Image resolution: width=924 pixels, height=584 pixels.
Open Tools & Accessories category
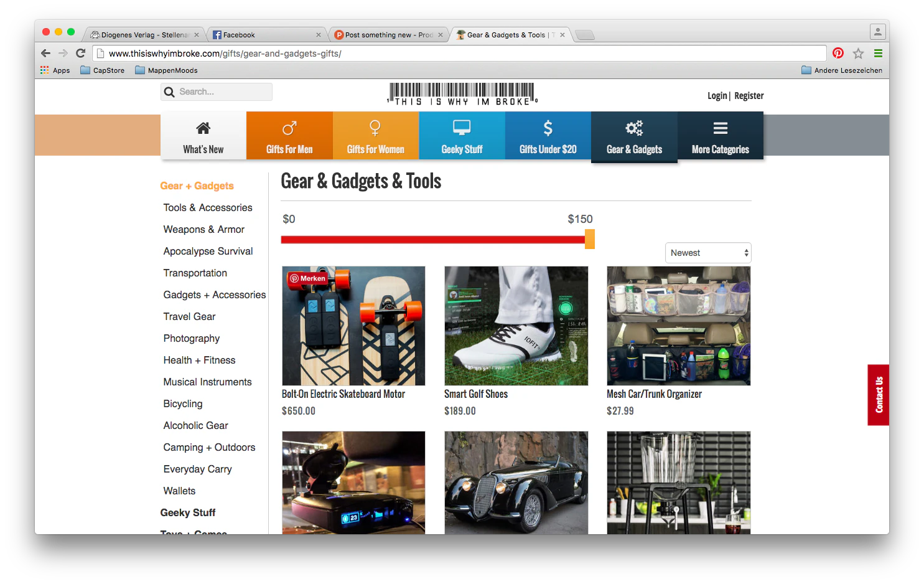(208, 208)
